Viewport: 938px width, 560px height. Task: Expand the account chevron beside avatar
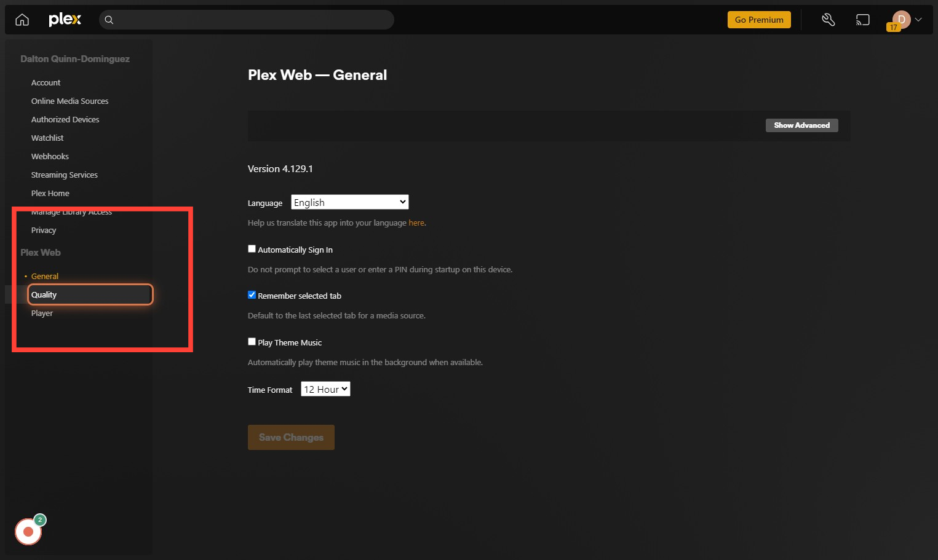pos(918,20)
